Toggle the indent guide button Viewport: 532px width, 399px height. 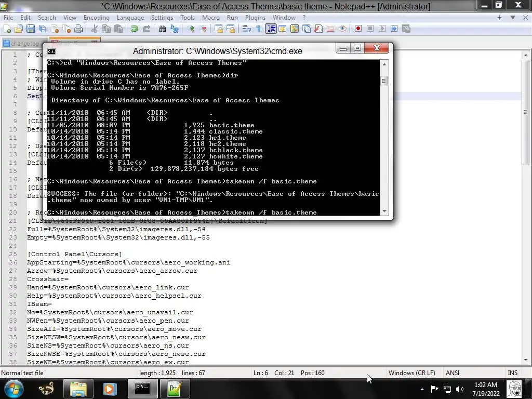tap(271, 29)
